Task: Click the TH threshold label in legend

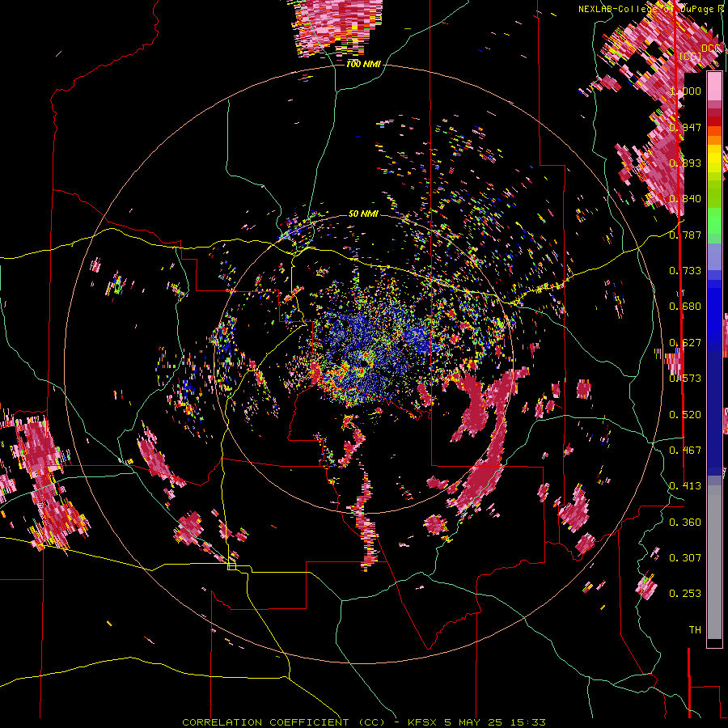Action: (695, 629)
